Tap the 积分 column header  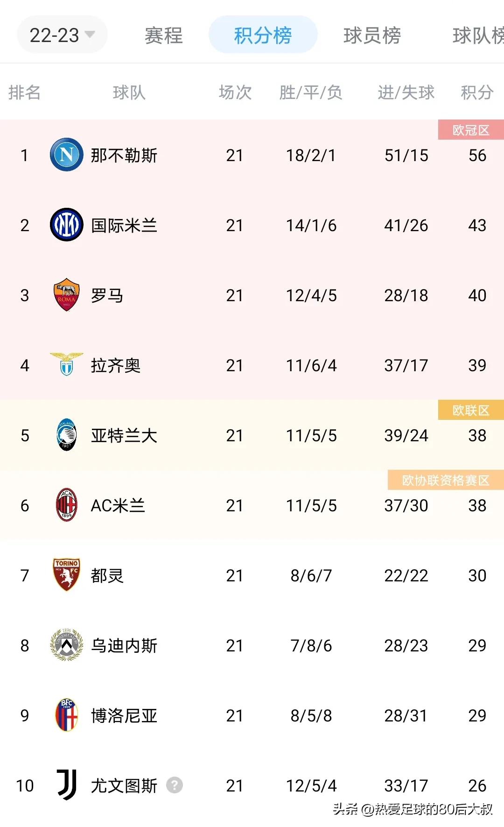(477, 92)
